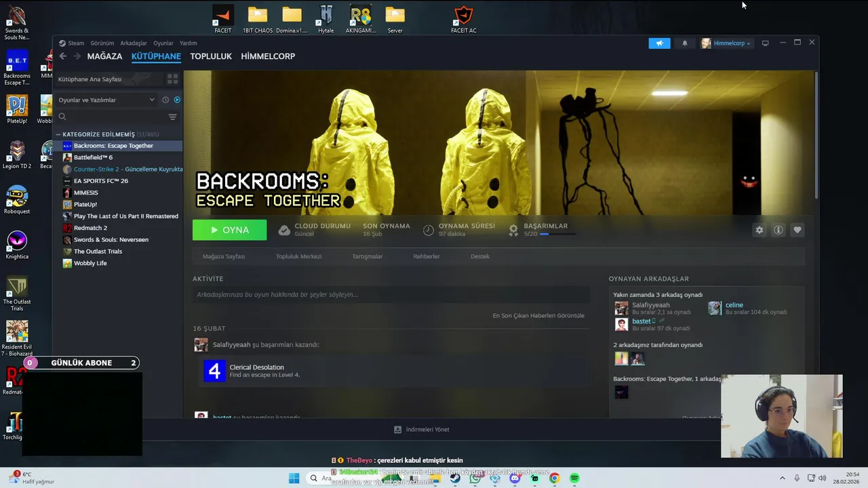Show game info via the info icon

pyautogui.click(x=778, y=230)
